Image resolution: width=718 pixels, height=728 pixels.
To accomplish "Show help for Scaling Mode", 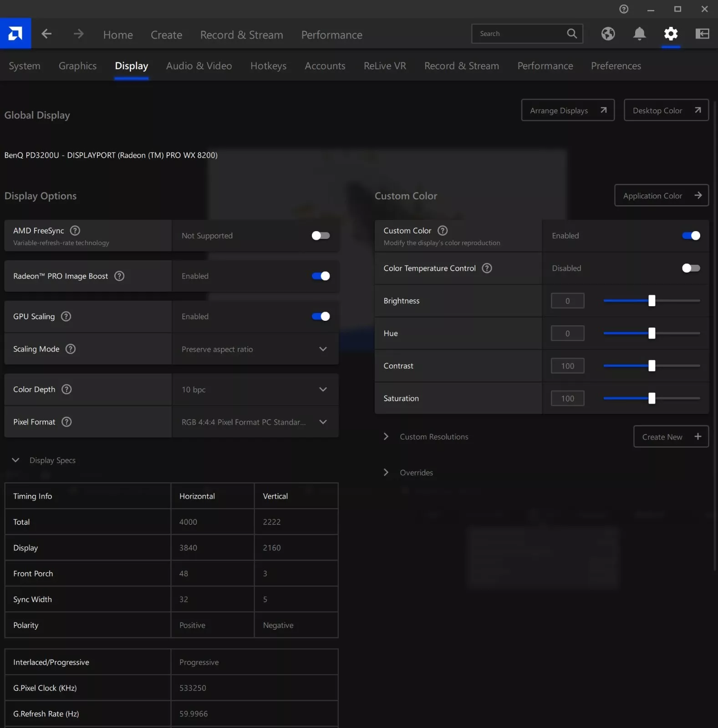I will [71, 349].
